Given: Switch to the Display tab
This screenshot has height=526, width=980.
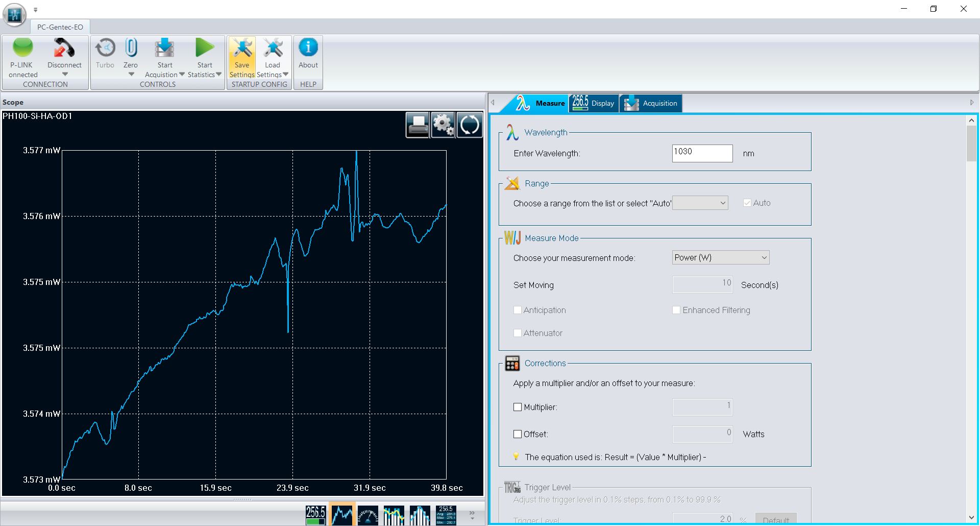Looking at the screenshot, I should coord(594,103).
